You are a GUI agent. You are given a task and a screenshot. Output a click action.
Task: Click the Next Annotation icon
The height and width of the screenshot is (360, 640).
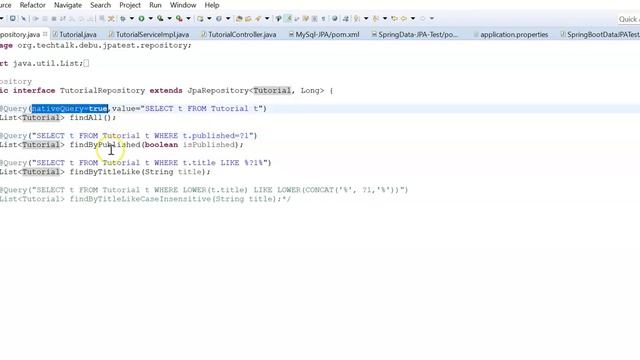356,18
